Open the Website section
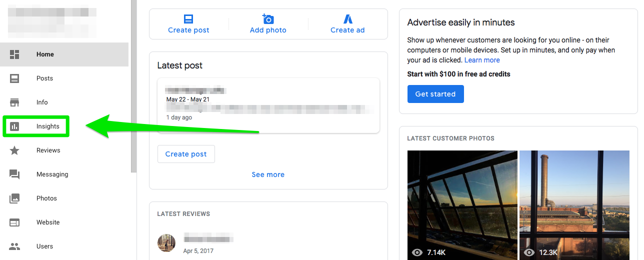The height and width of the screenshot is (260, 644). pos(64,222)
